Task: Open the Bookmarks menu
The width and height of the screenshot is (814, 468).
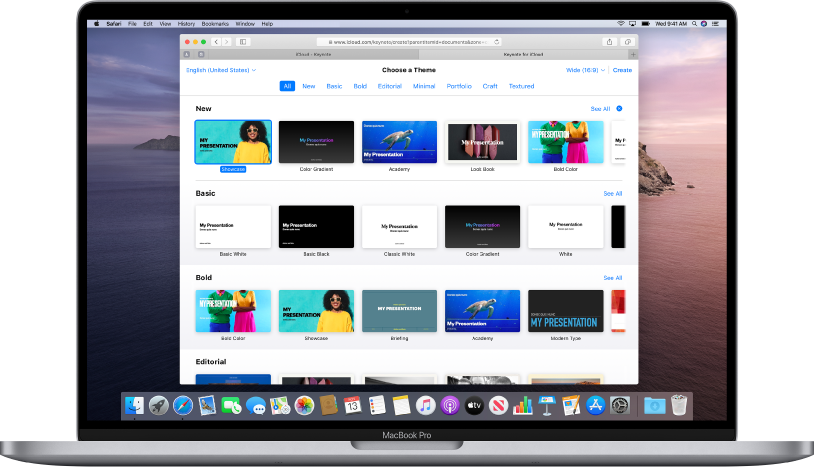Action: (215, 24)
